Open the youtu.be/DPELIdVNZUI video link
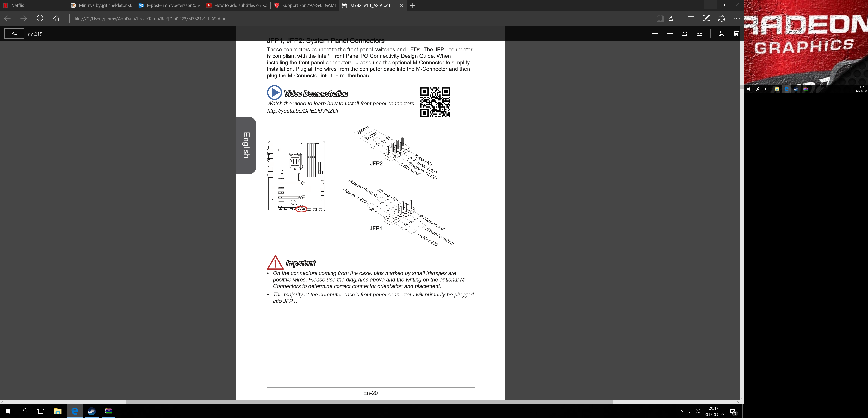Image resolution: width=868 pixels, height=418 pixels. click(303, 111)
